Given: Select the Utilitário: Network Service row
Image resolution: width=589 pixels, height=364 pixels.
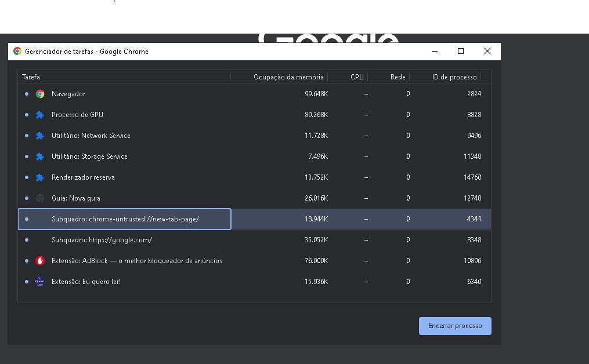Looking at the screenshot, I should point(254,136).
